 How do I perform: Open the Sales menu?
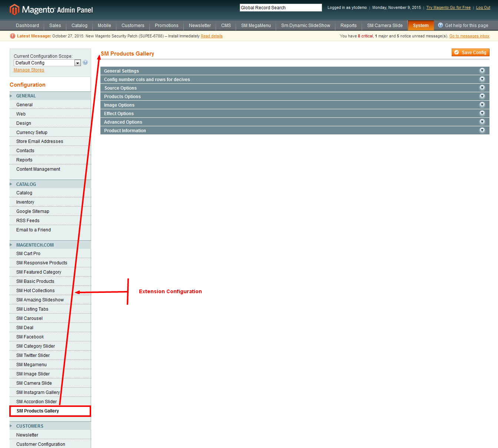pyautogui.click(x=55, y=26)
